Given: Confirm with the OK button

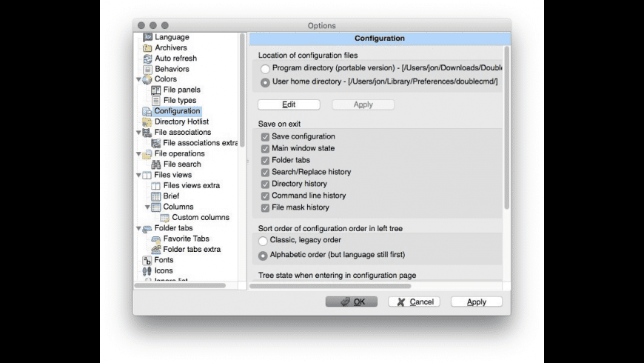Looking at the screenshot, I should (352, 302).
